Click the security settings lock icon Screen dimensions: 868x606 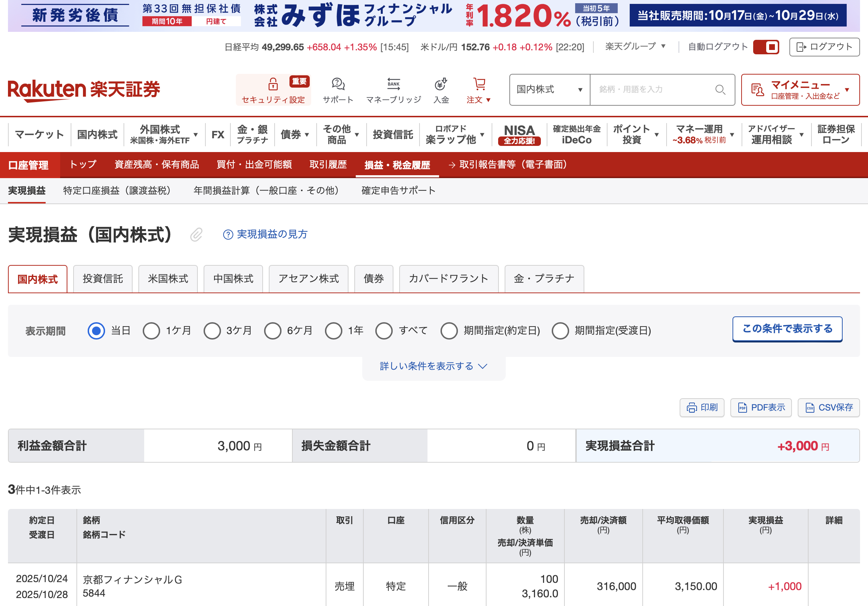tap(273, 84)
